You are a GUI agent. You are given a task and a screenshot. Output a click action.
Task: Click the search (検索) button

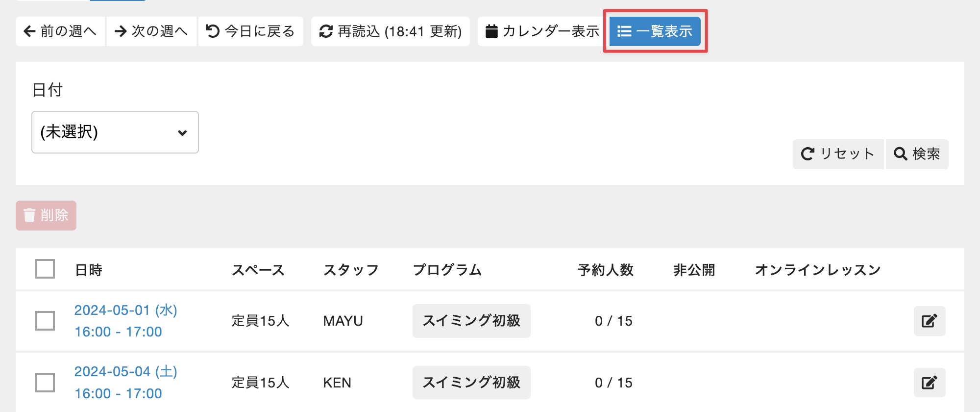[x=917, y=154]
